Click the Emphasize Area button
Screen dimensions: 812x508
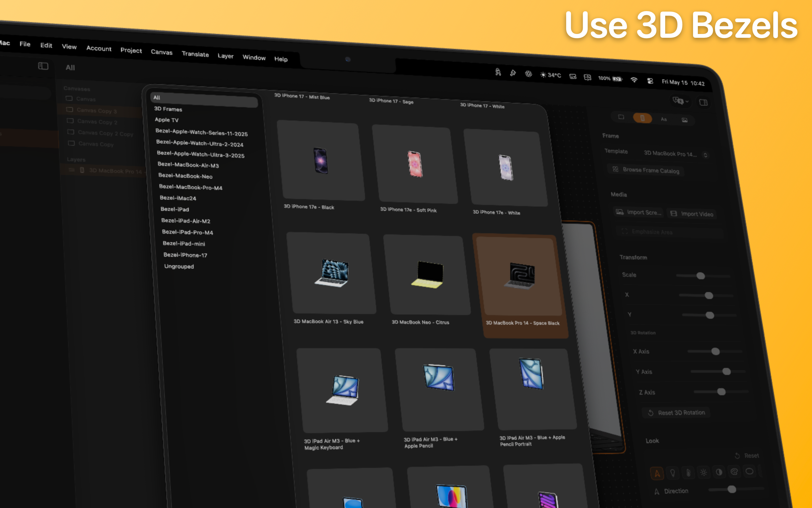click(669, 232)
